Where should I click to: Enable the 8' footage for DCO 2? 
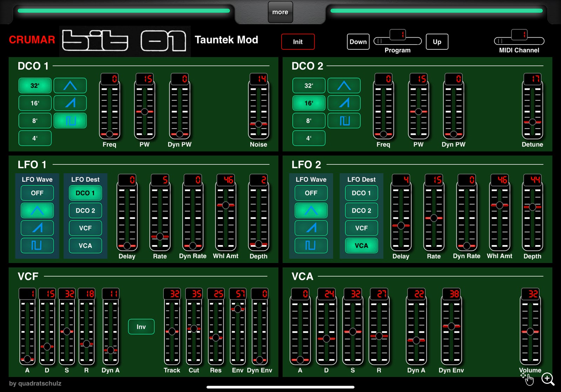tap(309, 121)
